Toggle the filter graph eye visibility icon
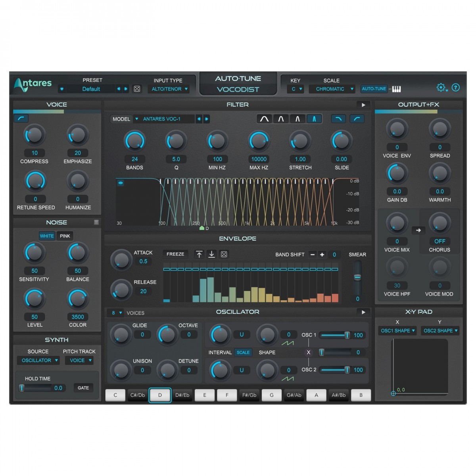Screen dimensions: 476x476 coord(121,183)
